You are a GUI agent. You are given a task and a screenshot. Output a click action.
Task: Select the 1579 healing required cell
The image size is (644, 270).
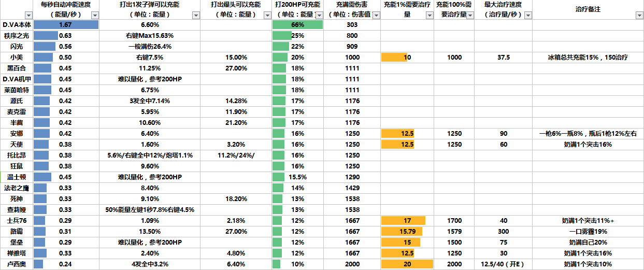(x=454, y=232)
